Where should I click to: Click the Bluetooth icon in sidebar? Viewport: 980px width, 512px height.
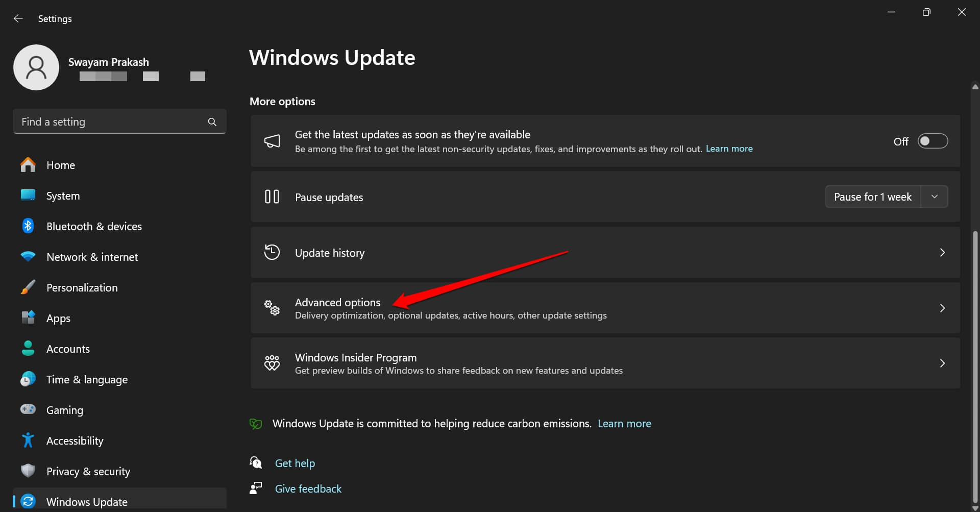[28, 226]
